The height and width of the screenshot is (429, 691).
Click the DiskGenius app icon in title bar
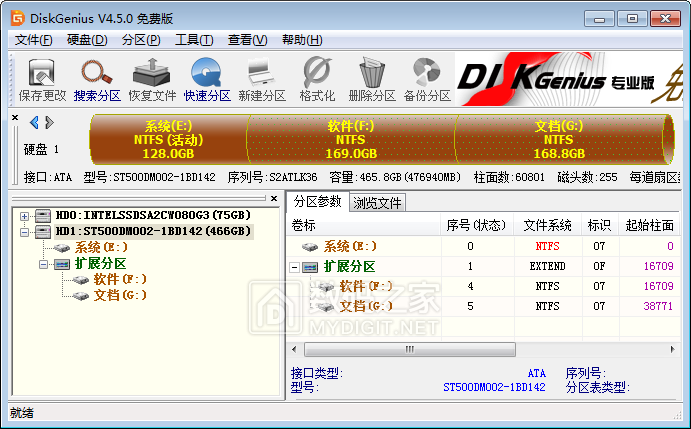point(18,18)
